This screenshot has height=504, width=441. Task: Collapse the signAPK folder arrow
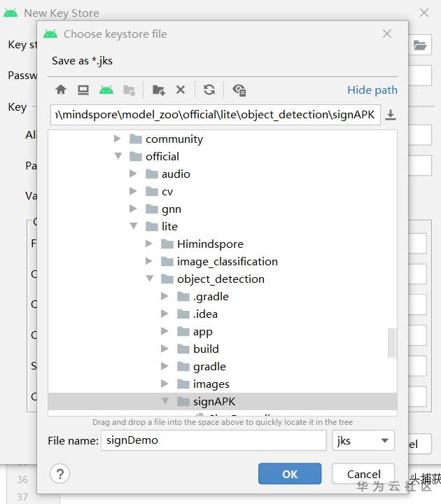[x=165, y=401]
